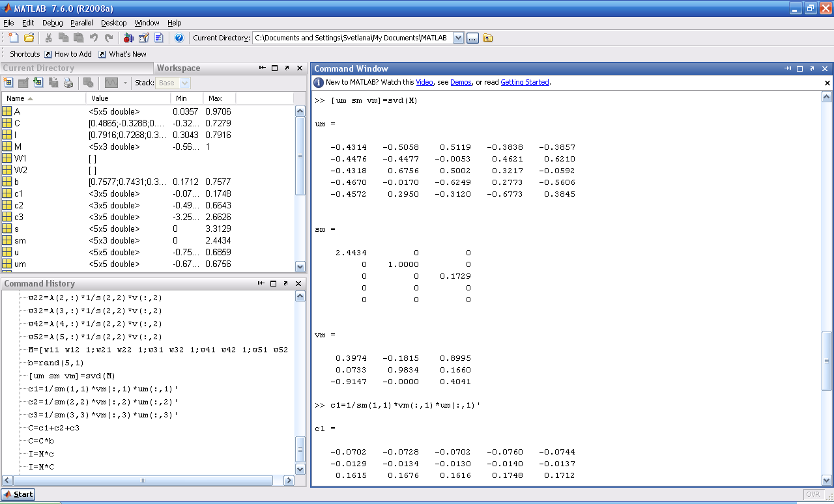Open the Profiler toolbar icon

159,38
